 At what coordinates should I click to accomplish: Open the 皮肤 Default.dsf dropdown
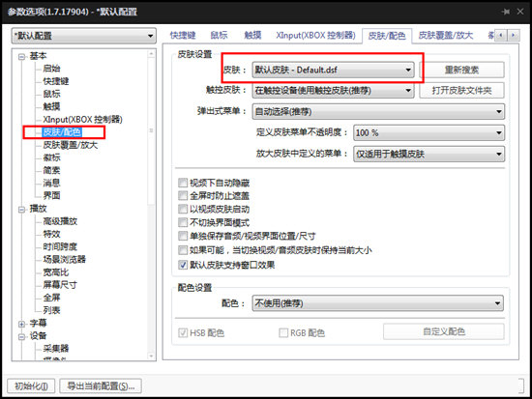point(333,70)
